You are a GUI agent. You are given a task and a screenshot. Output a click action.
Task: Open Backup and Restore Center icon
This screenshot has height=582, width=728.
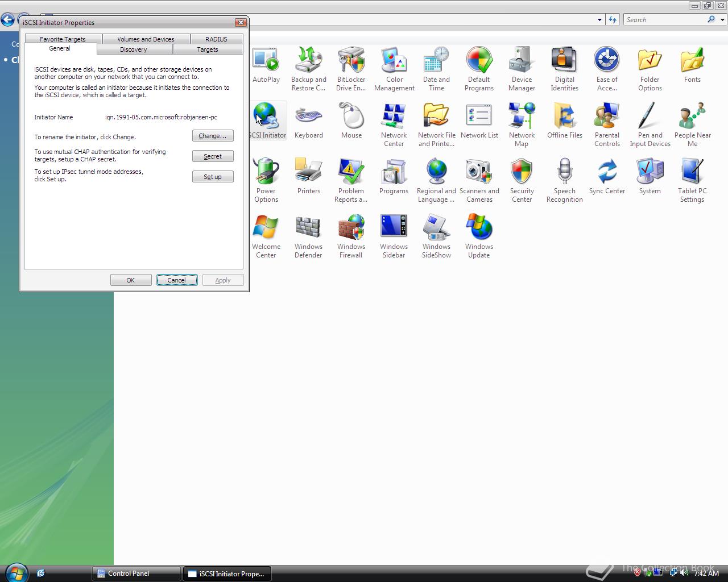(309, 69)
